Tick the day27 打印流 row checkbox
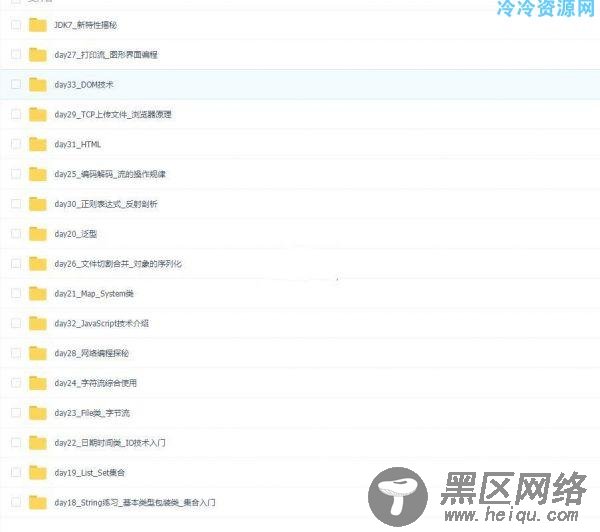The height and width of the screenshot is (532, 600). click(x=16, y=54)
